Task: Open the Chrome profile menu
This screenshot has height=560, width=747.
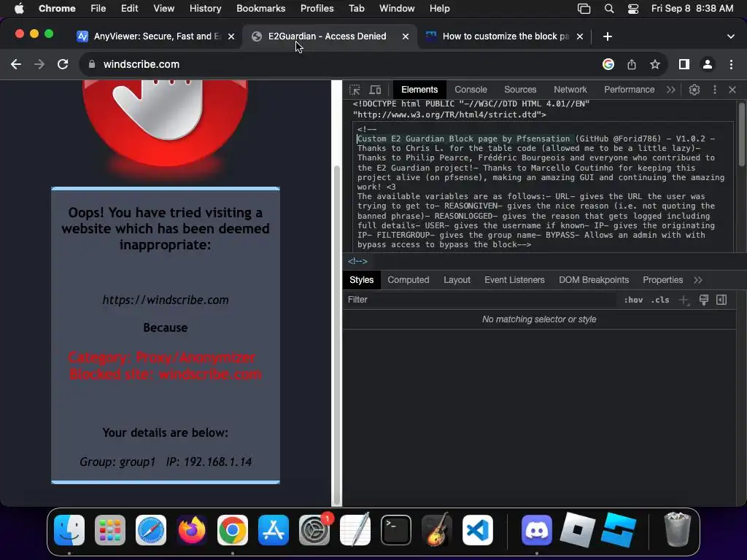Action: click(x=708, y=64)
